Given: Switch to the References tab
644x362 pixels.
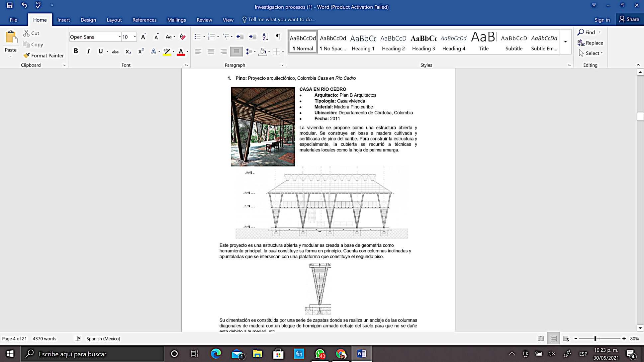Looking at the screenshot, I should pyautogui.click(x=144, y=20).
